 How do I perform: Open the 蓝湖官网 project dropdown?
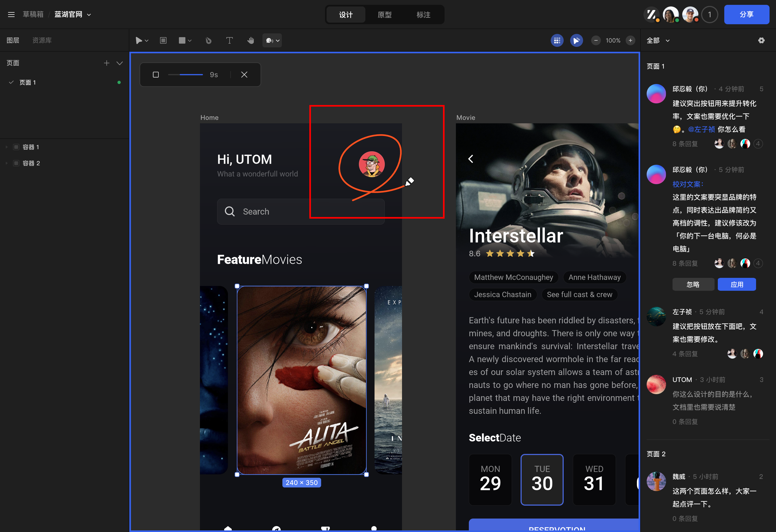tap(89, 15)
